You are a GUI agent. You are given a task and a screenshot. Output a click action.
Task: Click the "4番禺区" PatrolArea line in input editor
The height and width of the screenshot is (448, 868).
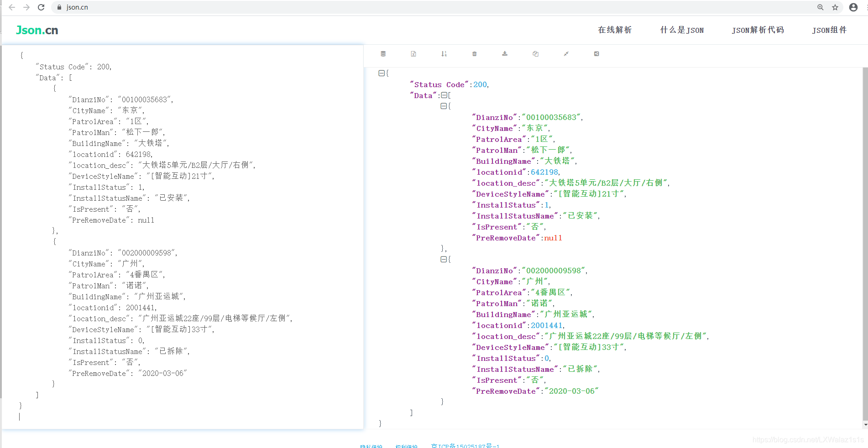coord(117,275)
